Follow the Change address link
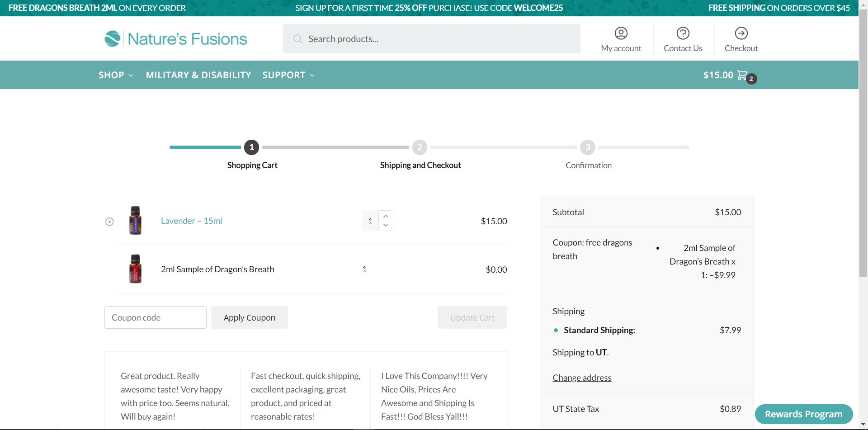The image size is (868, 430). pos(582,378)
